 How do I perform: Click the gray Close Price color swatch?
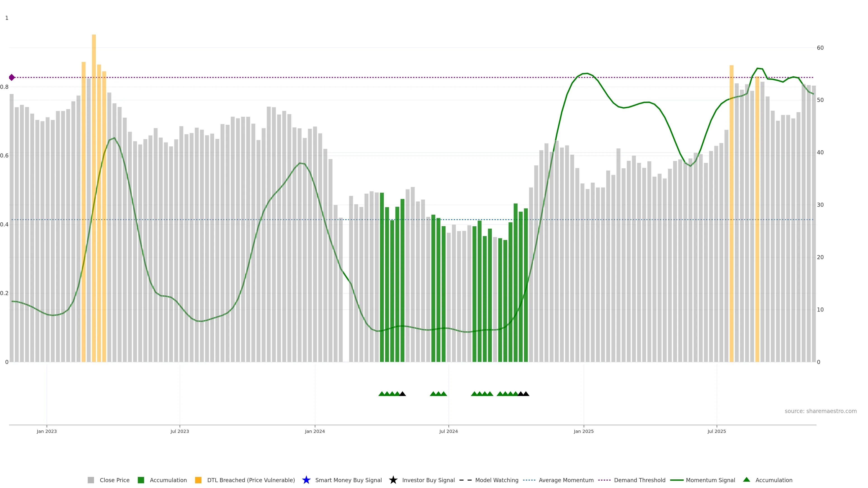click(91, 480)
